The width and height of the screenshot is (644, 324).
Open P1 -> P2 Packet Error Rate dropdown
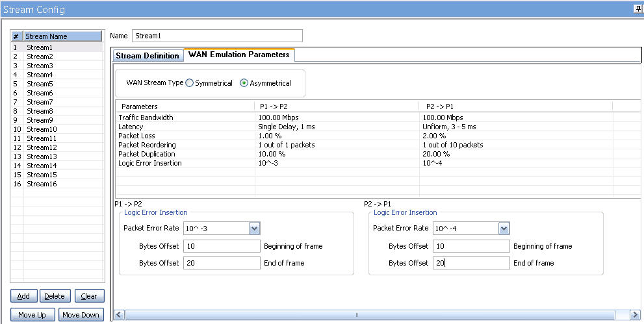[x=255, y=229]
